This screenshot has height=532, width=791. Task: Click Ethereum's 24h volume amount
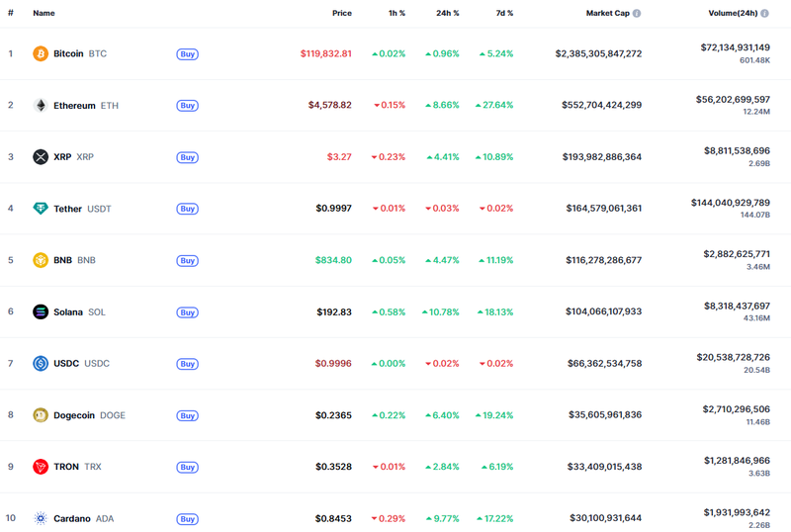(x=735, y=99)
